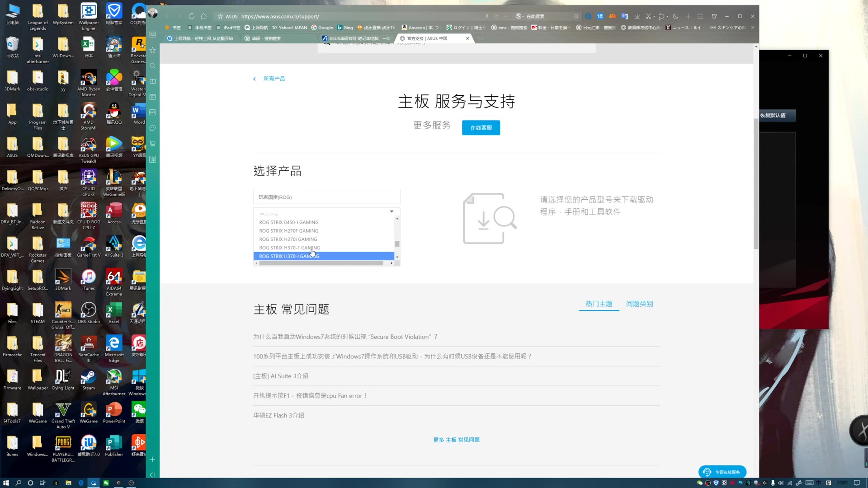Viewport: 868px width, 488px height.
Task: Click 在线客服 online chat button
Action: click(x=481, y=127)
